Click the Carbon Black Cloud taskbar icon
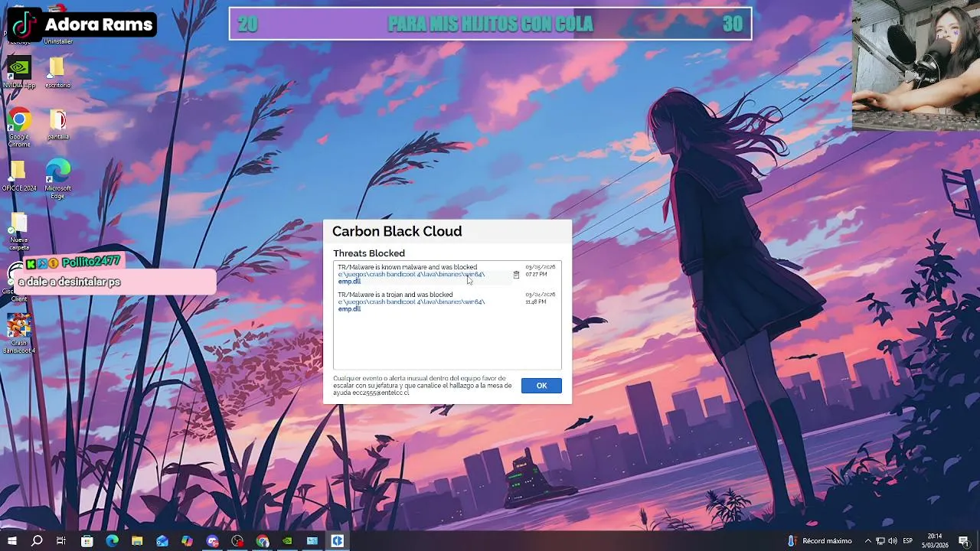Viewport: 980px width, 551px height. coord(338,541)
